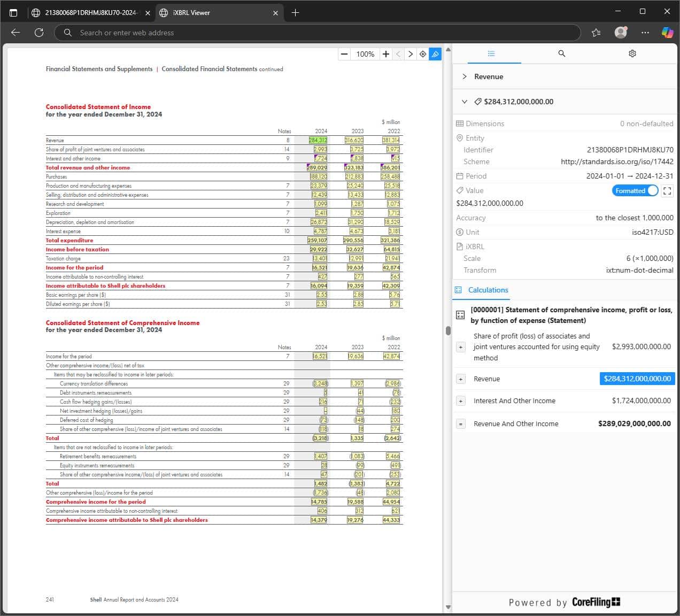Click the $289,029,000,000.00 total value
Viewport: 680px width, 616px height.
click(635, 423)
